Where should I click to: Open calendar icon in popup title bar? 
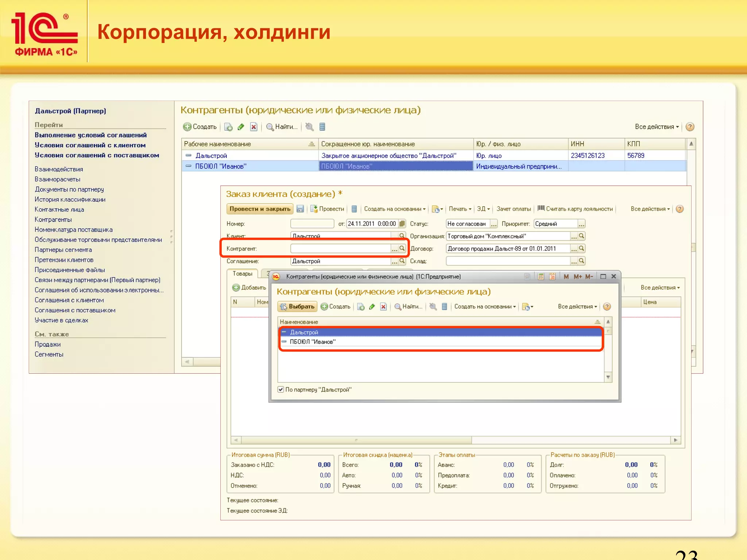[x=552, y=276]
